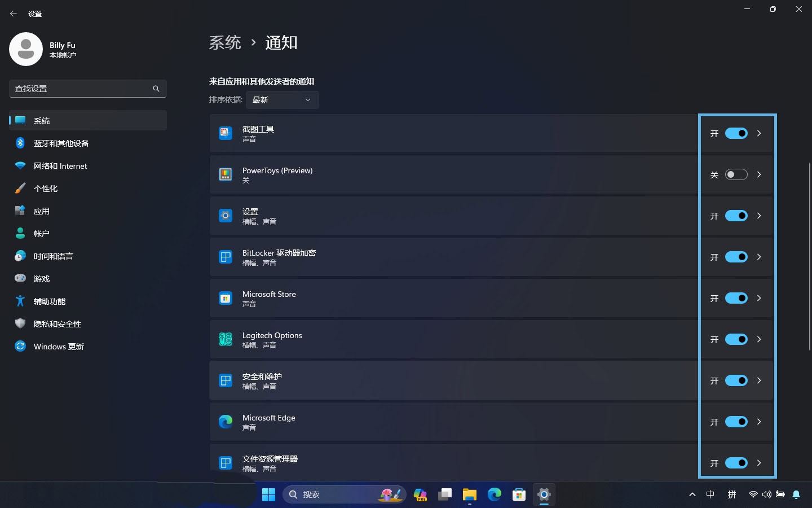Viewport: 812px width, 508px height.
Task: Click the Microsoft Store icon in notification list
Action: click(x=226, y=298)
